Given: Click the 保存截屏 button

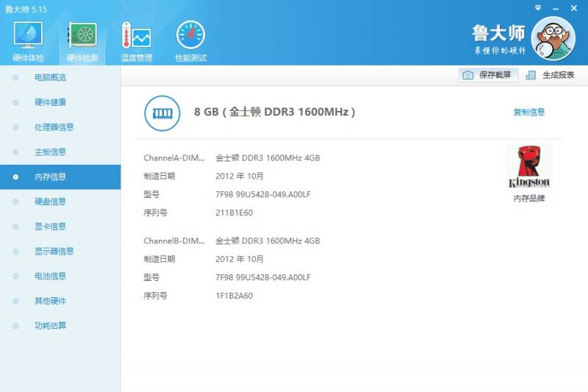Looking at the screenshot, I should (488, 75).
